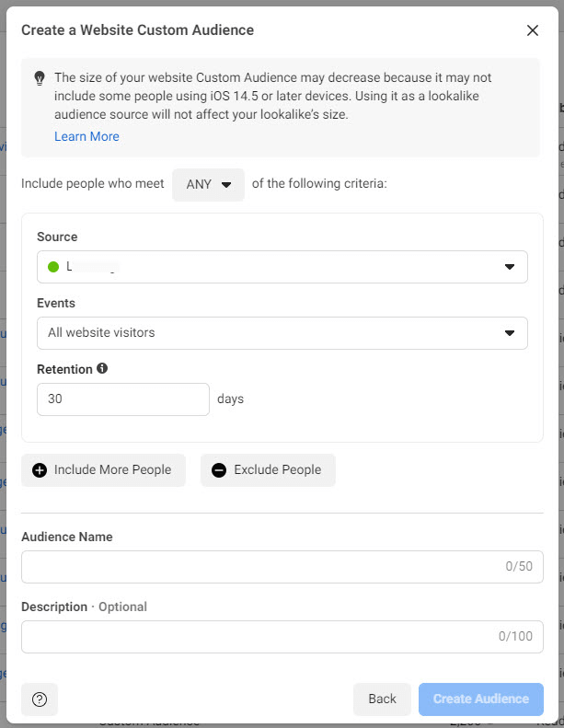Click the dialog title text

pyautogui.click(x=137, y=30)
